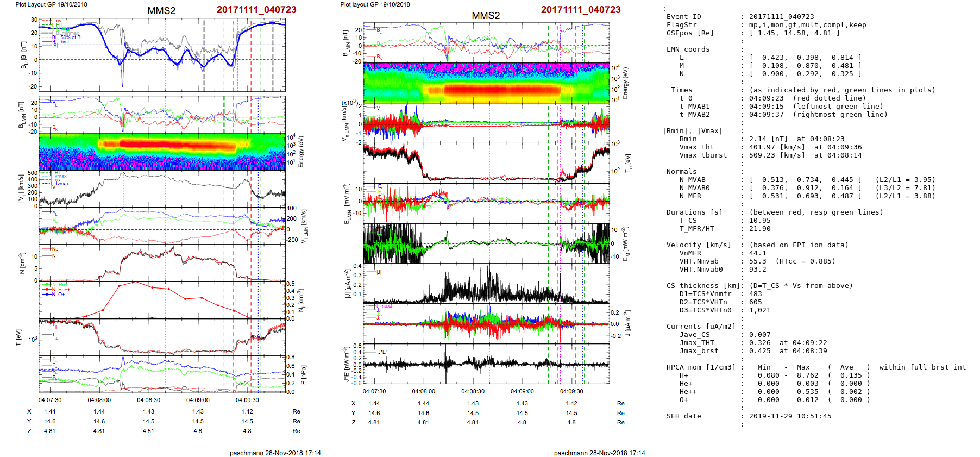Select L vector [ -0.423, 0.398, 0.814 ]
Viewport: 980px width, 457px height.
pyautogui.click(x=806, y=58)
